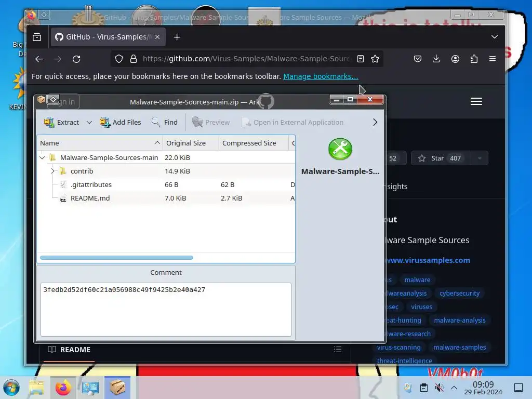This screenshot has width=532, height=399.
Task: Click the system settings taskbar icon
Action: coord(90,388)
